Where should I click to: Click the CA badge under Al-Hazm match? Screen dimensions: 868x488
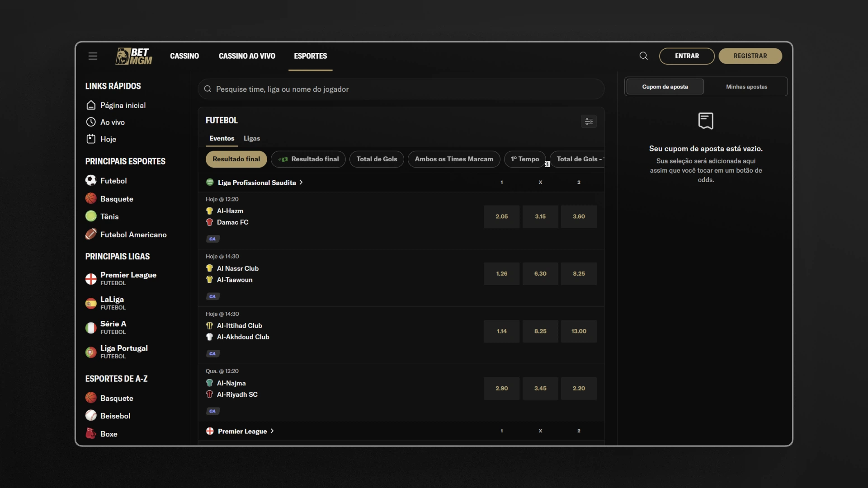pos(212,239)
